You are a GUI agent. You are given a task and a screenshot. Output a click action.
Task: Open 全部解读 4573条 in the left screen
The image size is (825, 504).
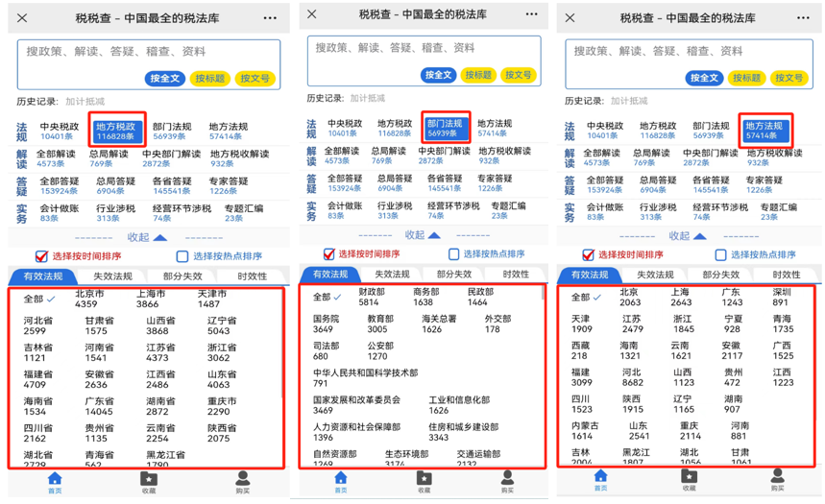pos(56,158)
